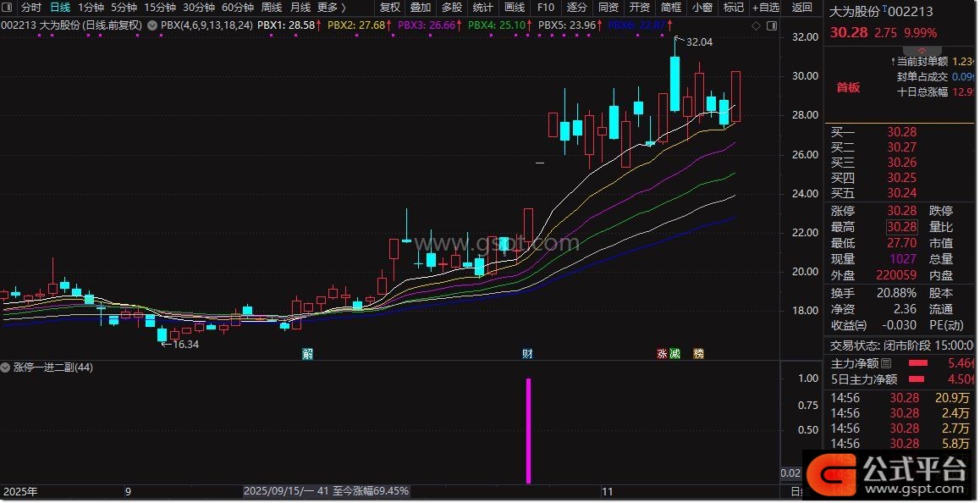The image size is (980, 503).
Task: Click the circle icon beside diamond
Action: [771, 25]
